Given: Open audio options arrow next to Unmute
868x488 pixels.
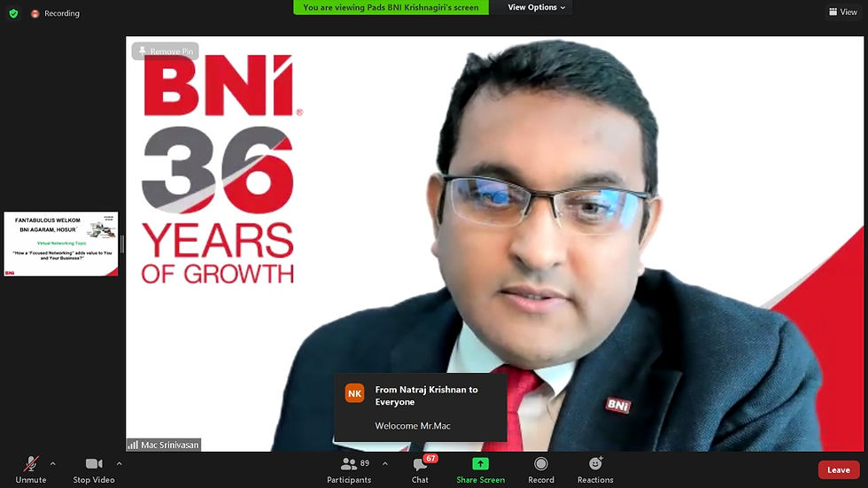Looking at the screenshot, I should click(x=52, y=464).
